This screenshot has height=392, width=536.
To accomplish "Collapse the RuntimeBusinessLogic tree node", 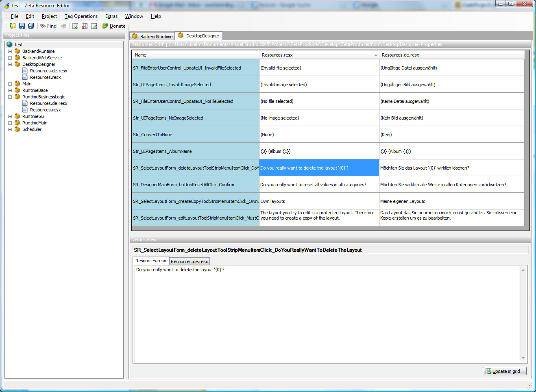I will click(10, 97).
